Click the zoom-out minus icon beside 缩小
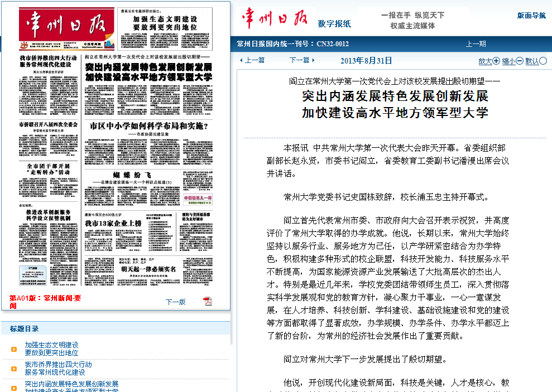 click(519, 61)
